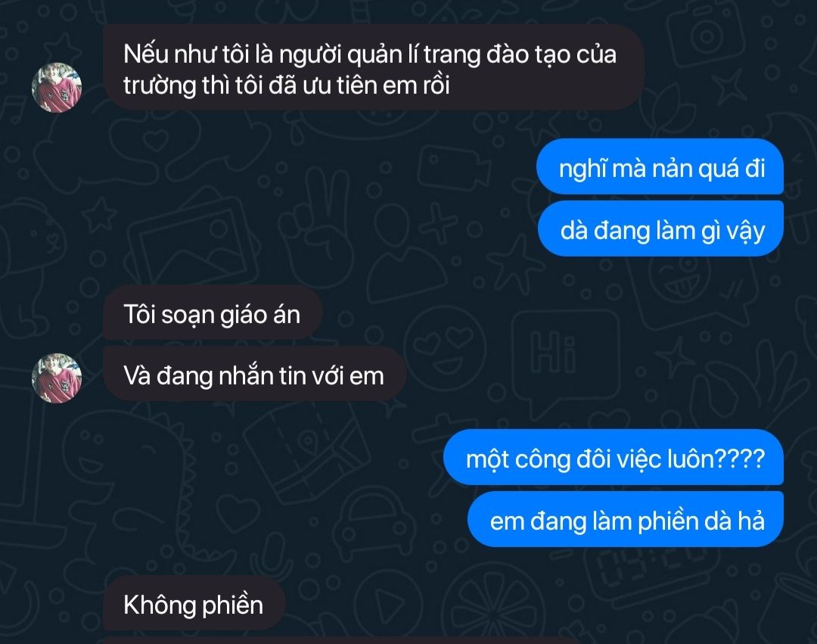Tap the word 'vậy' in the blue message
The width and height of the screenshot is (817, 644).
[746, 231]
